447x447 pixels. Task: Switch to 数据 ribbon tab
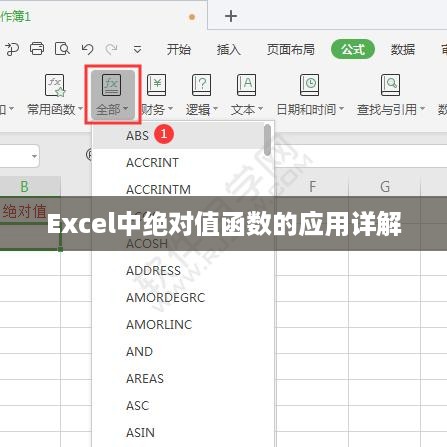[x=403, y=50]
